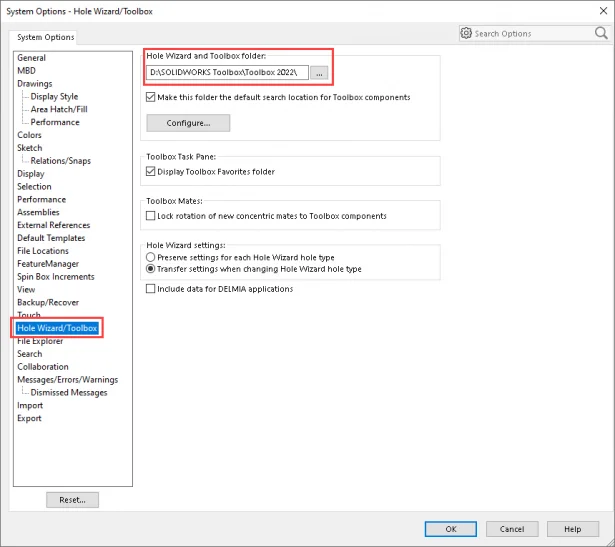This screenshot has width=615, height=547.
Task: Click the browse ellipsis button for Toolbox folder
Action: pos(318,73)
